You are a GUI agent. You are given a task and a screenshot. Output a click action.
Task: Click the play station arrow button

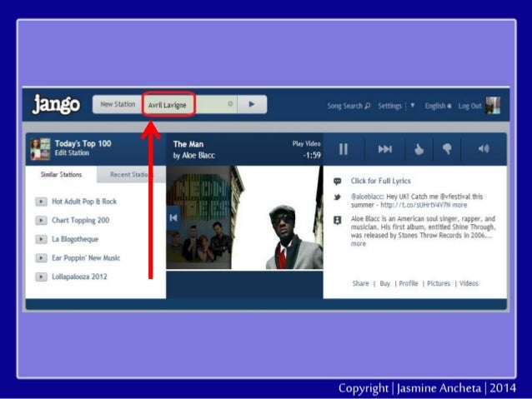[x=252, y=104]
